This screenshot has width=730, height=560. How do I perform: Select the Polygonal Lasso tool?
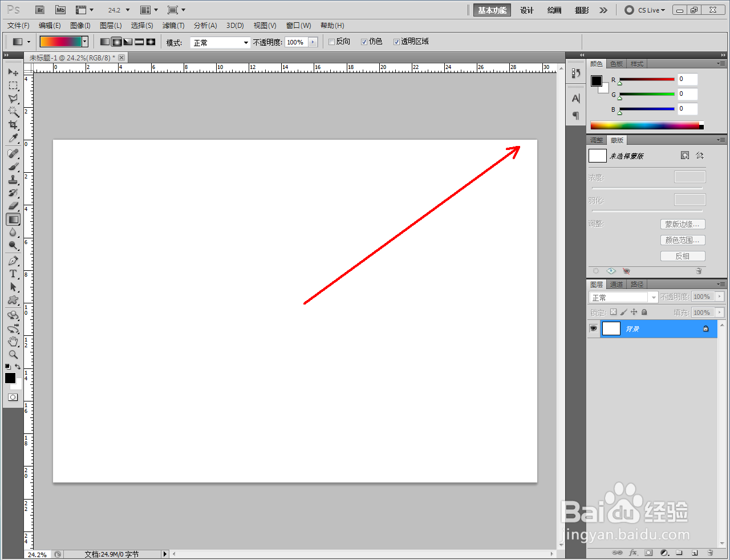coord(13,99)
